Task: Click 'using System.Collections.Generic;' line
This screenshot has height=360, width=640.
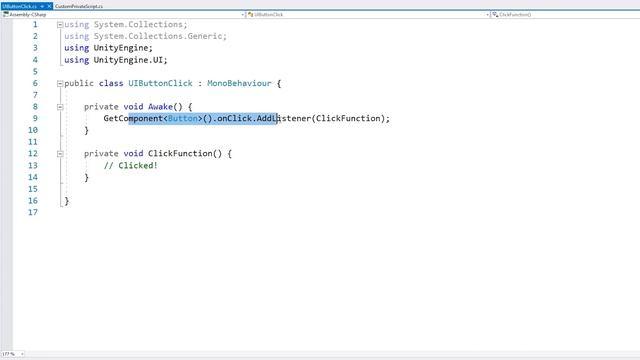Action: (x=145, y=36)
